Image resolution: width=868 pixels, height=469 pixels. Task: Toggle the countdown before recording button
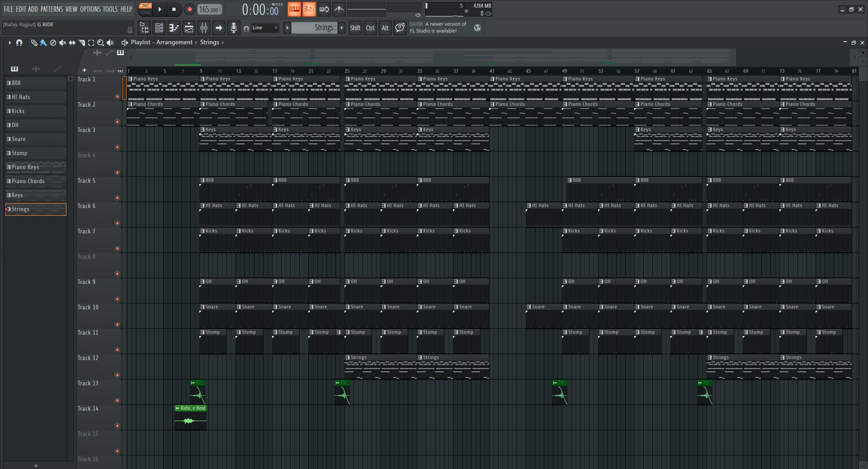tap(309, 9)
